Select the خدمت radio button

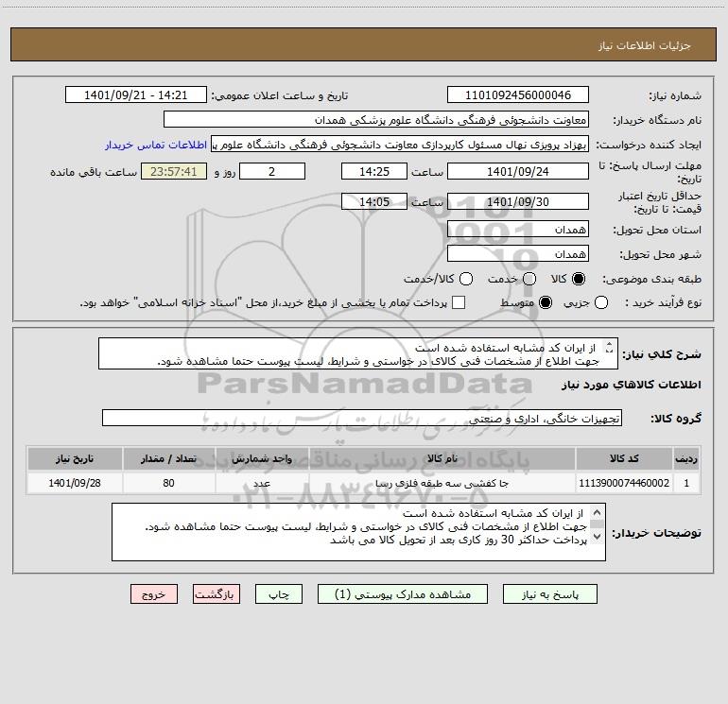tap(529, 279)
